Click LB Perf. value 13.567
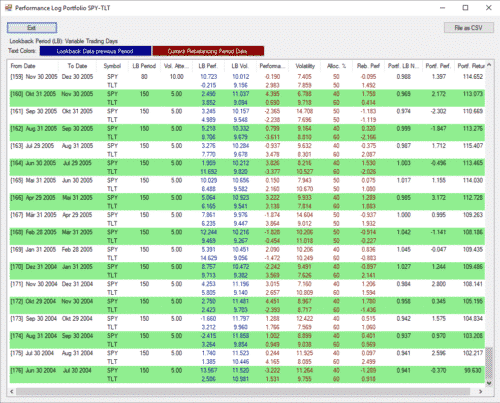This screenshot has width=500, height=403. coord(209,370)
